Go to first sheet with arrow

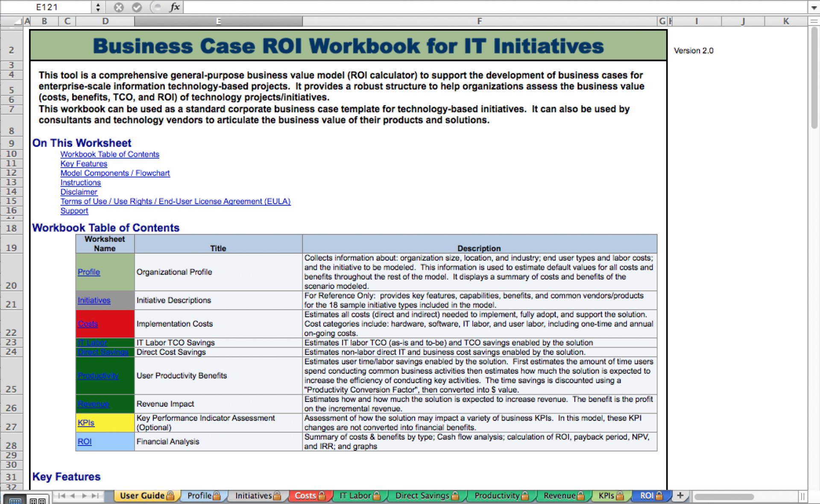tap(62, 496)
